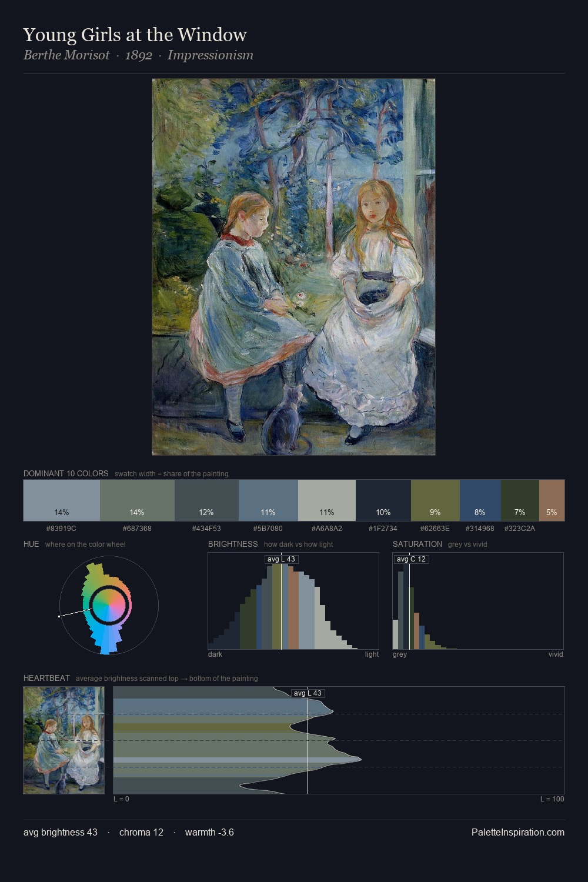Open PaletteInspiration.com link
Screen dimensions: 588x882
click(x=518, y=832)
